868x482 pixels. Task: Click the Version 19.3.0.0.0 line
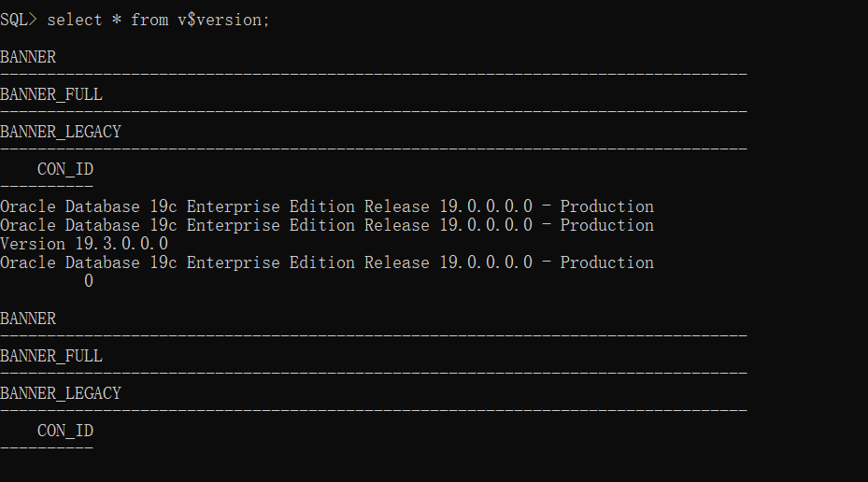tap(84, 244)
